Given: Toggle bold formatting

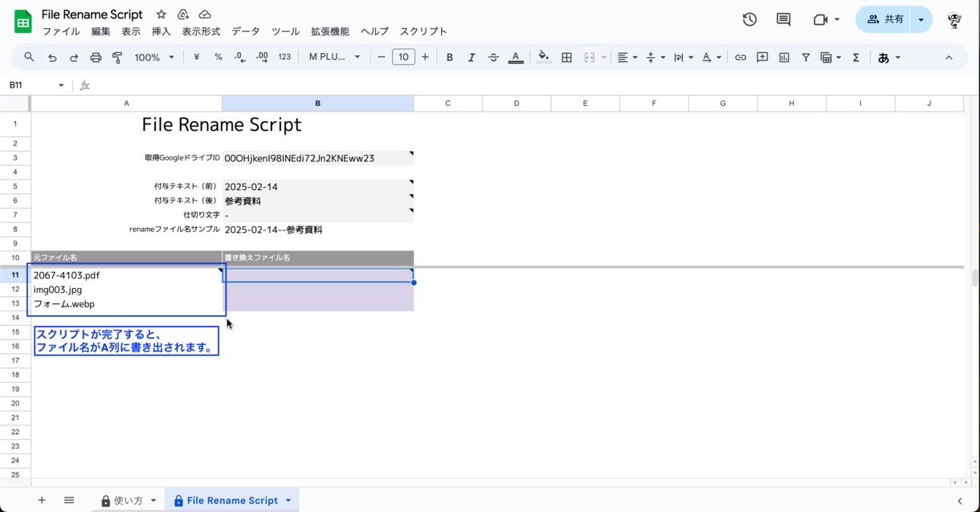Looking at the screenshot, I should pos(450,57).
